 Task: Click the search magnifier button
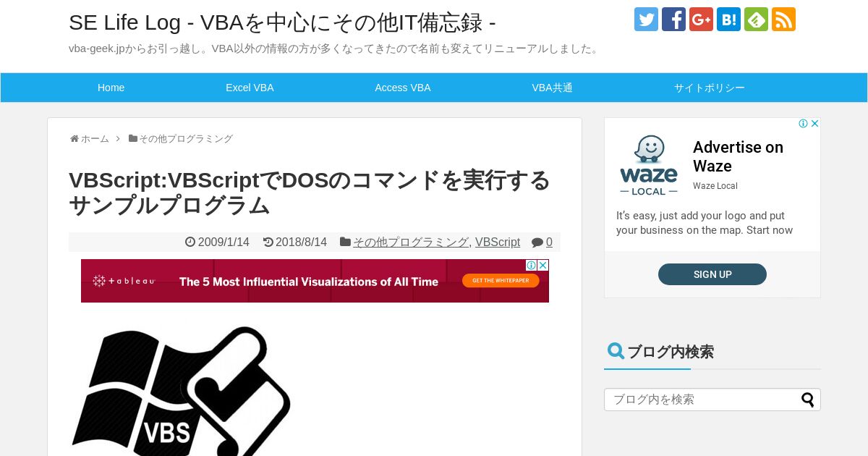pos(808,400)
